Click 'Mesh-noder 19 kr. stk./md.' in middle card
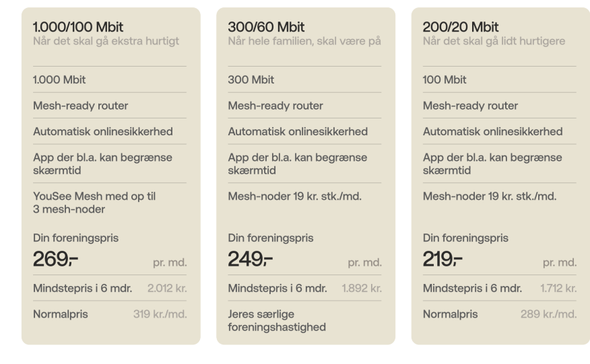Screen dimensions: 590x364 (294, 196)
